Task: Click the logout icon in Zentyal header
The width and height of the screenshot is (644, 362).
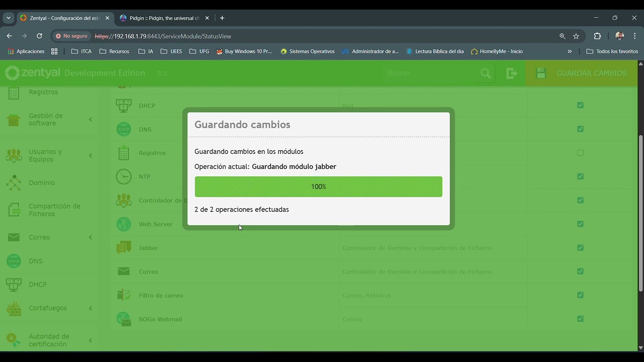Action: 512,73
